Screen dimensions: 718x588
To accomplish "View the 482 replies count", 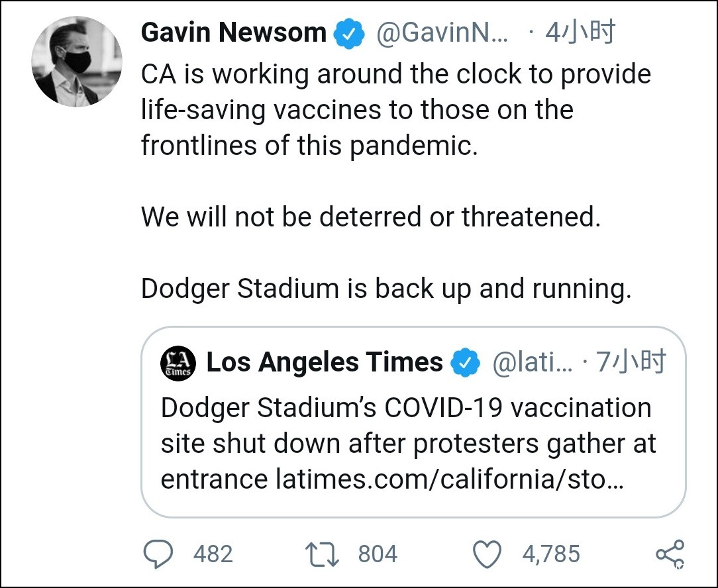I will [x=213, y=554].
